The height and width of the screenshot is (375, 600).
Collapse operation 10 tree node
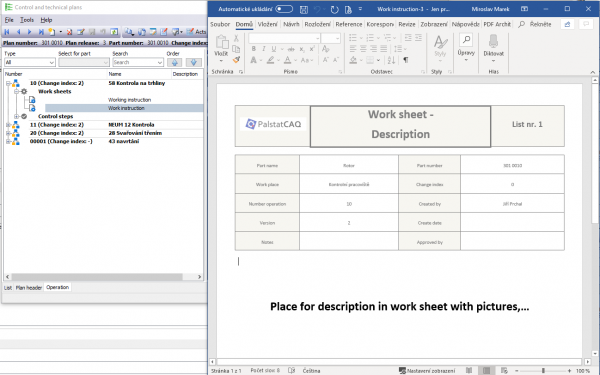pyautogui.click(x=8, y=83)
